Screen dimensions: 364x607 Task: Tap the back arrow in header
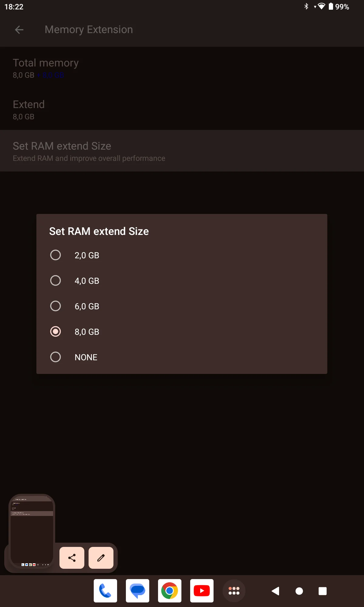coord(19,30)
